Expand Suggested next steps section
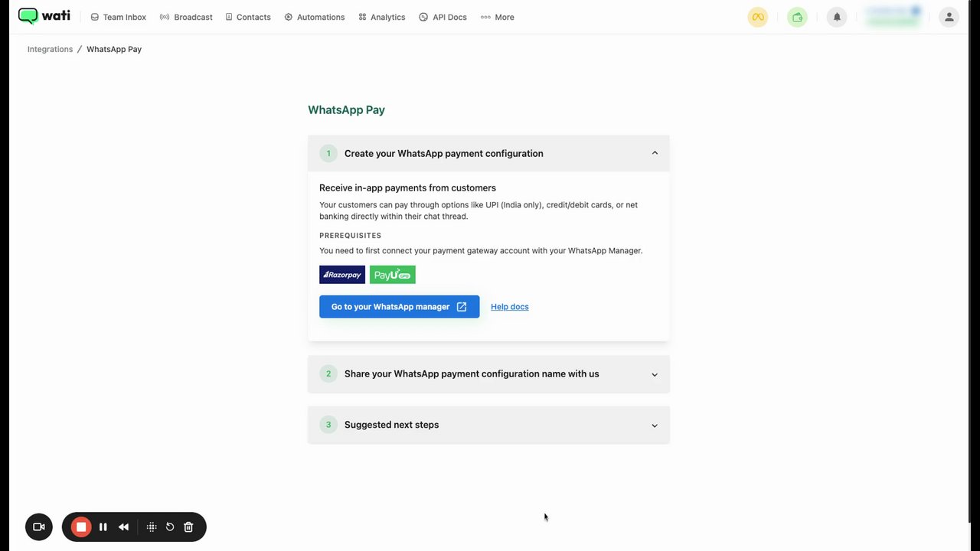Image resolution: width=980 pixels, height=551 pixels. coord(655,425)
